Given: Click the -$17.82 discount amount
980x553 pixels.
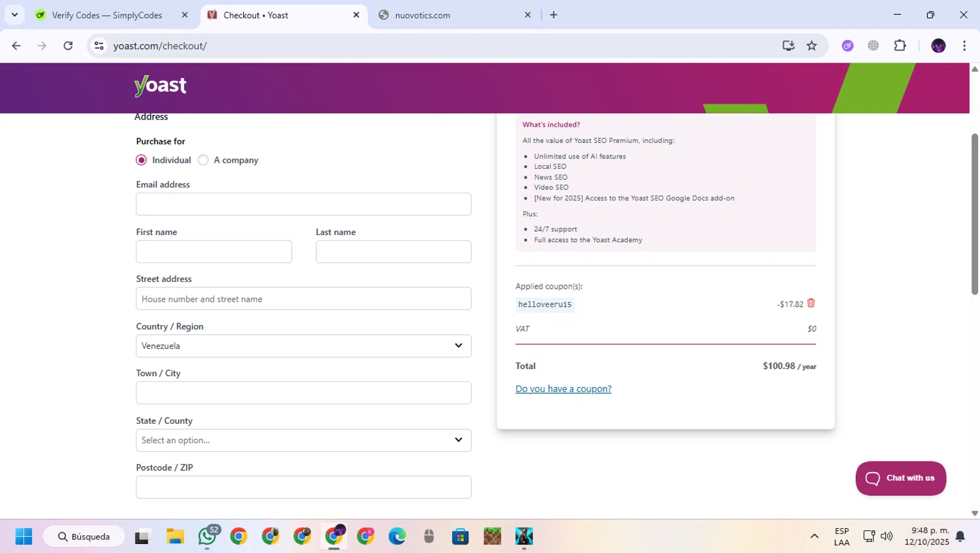Looking at the screenshot, I should tap(790, 304).
